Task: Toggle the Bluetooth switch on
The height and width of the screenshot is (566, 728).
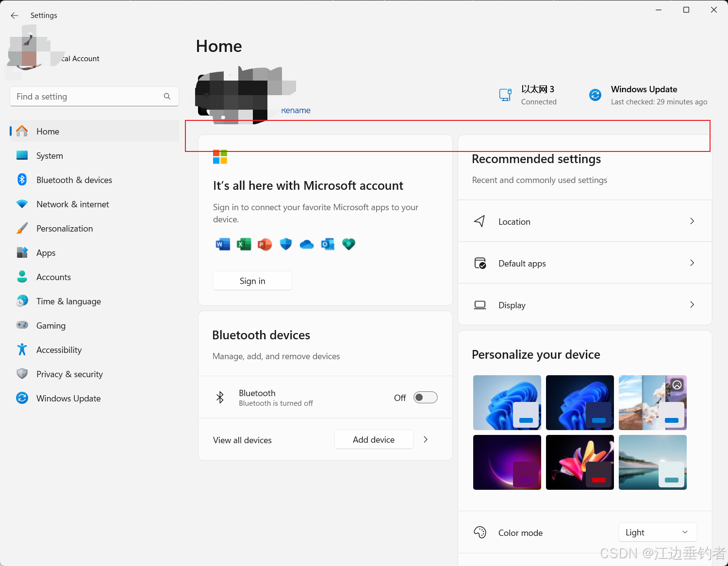Action: click(425, 398)
